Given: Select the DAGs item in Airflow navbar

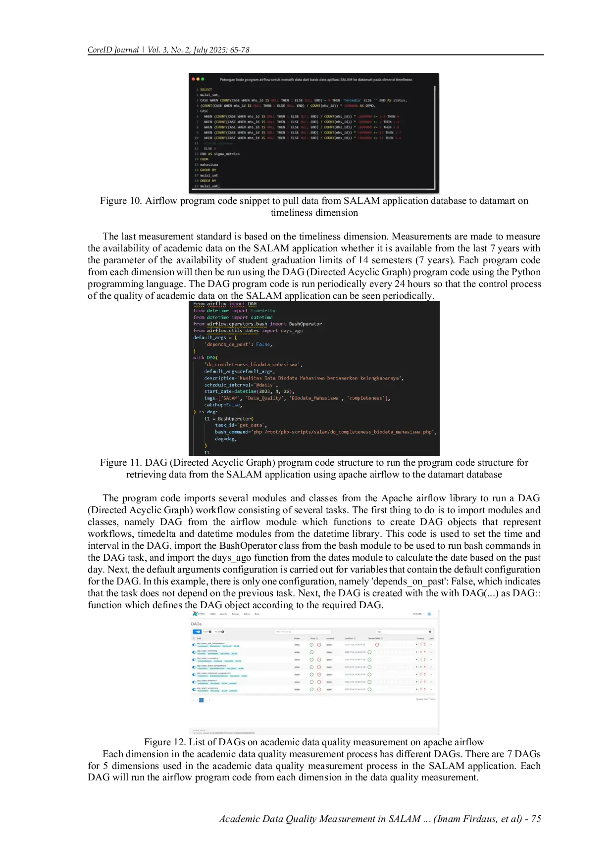Looking at the screenshot, I should tap(213, 614).
